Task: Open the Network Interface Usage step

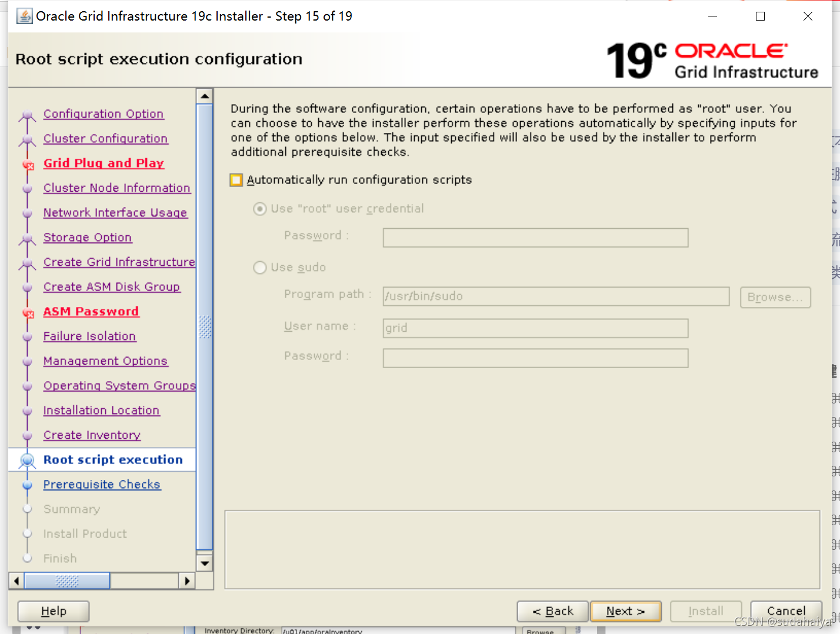Action: (115, 213)
